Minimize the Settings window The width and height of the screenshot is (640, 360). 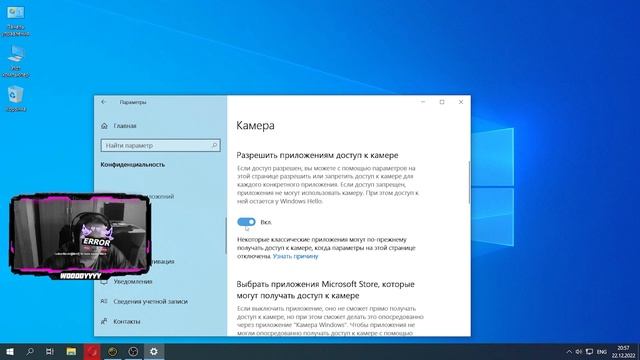[423, 102]
